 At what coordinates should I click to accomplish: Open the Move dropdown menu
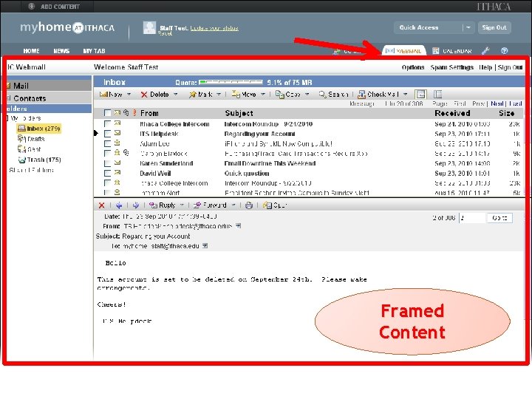(263, 95)
